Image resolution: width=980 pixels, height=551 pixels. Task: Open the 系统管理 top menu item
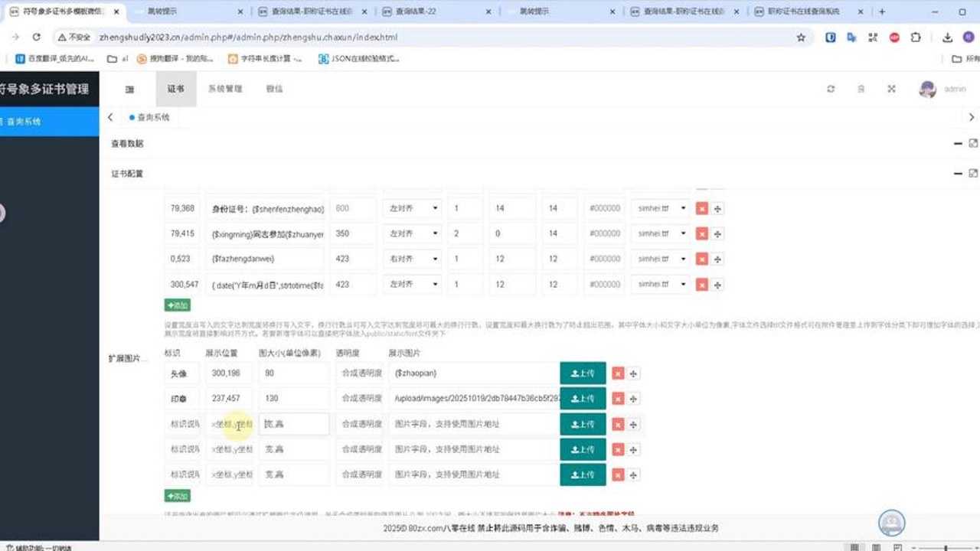coord(225,89)
